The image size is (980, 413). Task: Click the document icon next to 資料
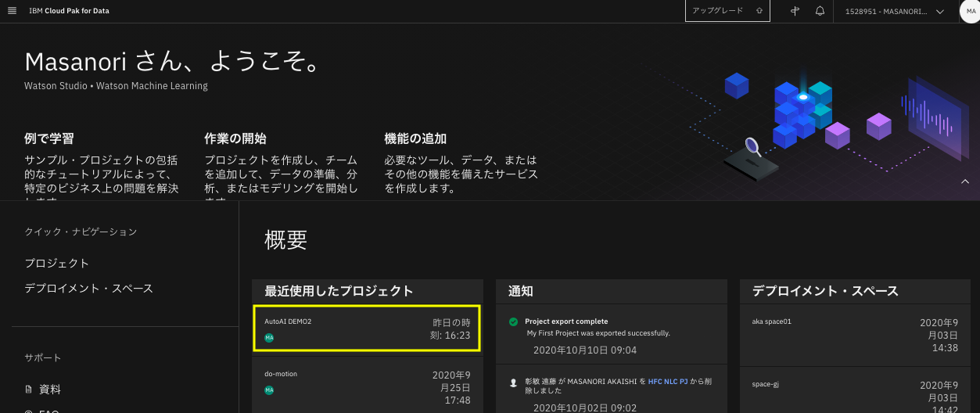(x=29, y=389)
